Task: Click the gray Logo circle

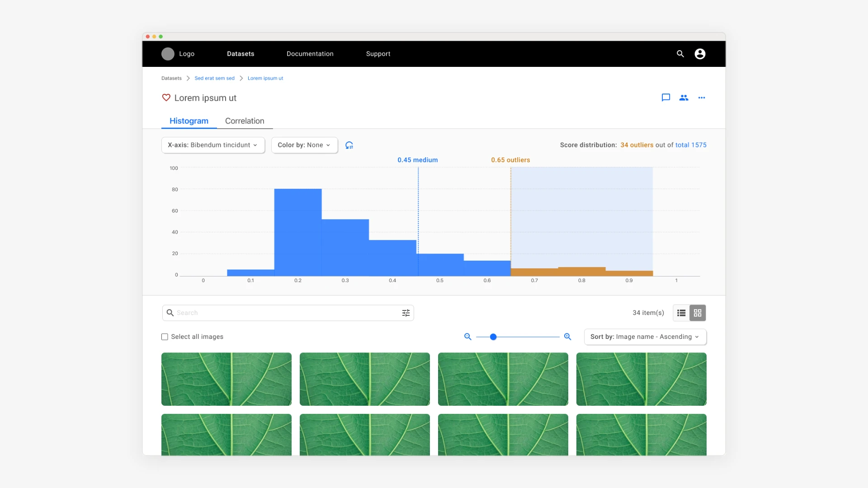Action: 168,54
